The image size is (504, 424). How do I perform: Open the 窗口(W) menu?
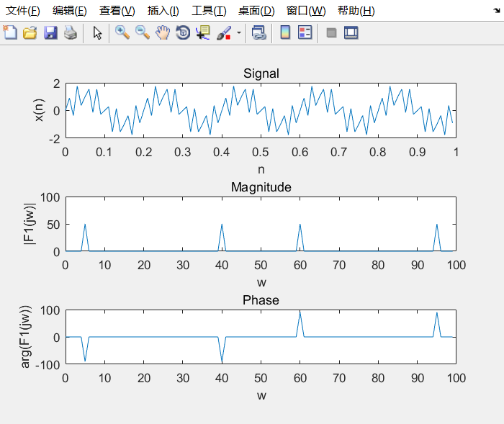pos(306,11)
